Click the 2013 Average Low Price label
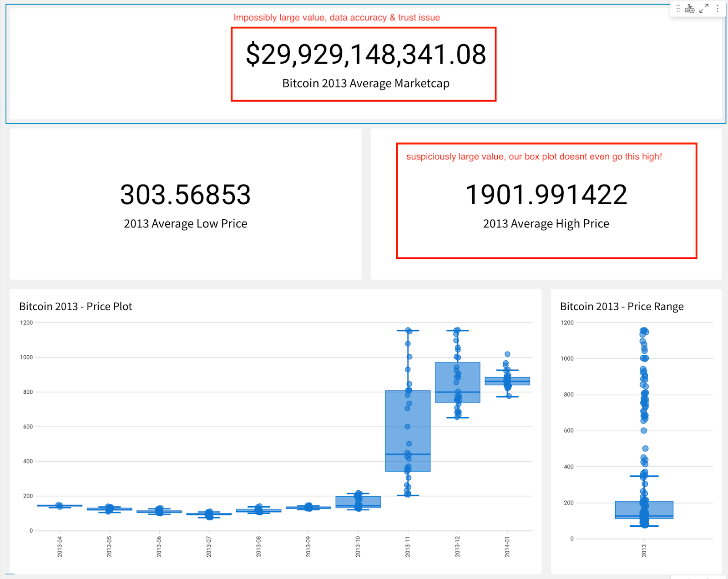Image resolution: width=728 pixels, height=579 pixels. (185, 224)
